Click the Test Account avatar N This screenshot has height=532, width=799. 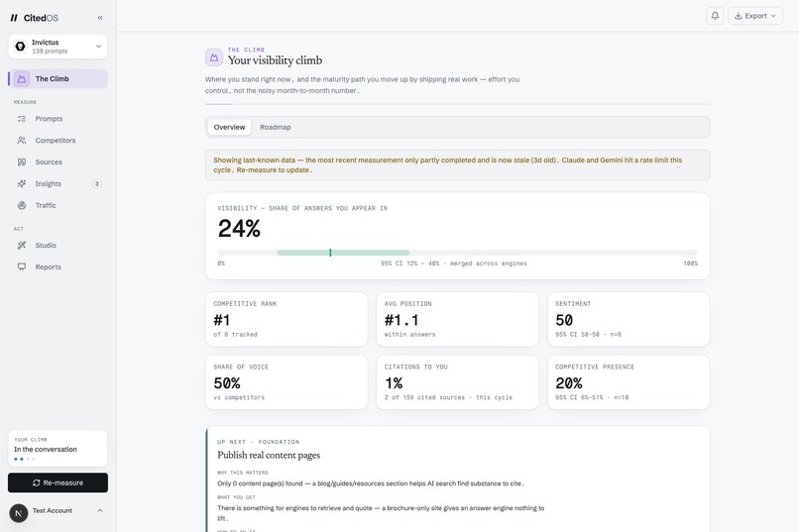click(19, 513)
